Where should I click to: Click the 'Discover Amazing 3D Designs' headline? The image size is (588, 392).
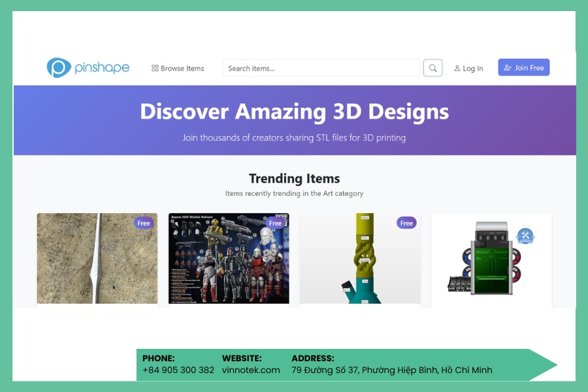click(x=295, y=112)
